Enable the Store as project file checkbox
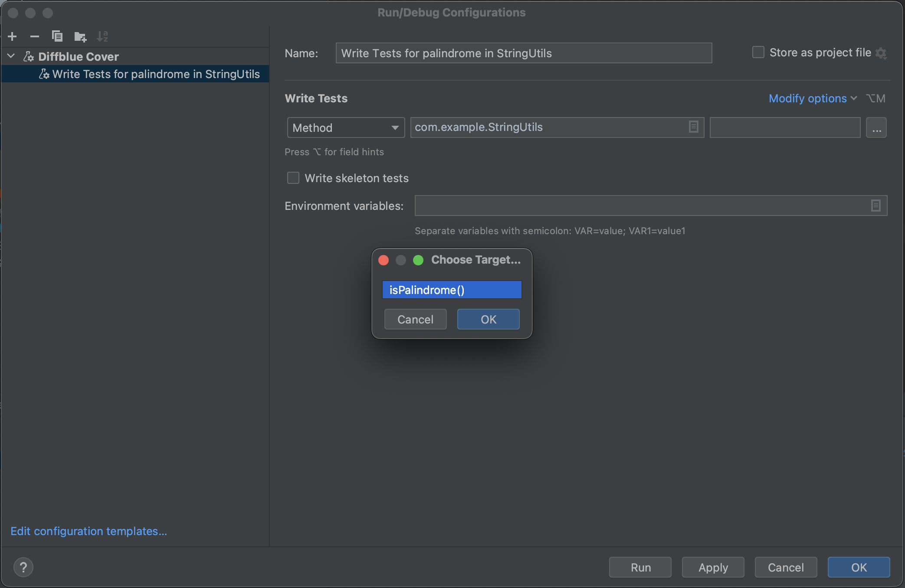 coord(758,52)
